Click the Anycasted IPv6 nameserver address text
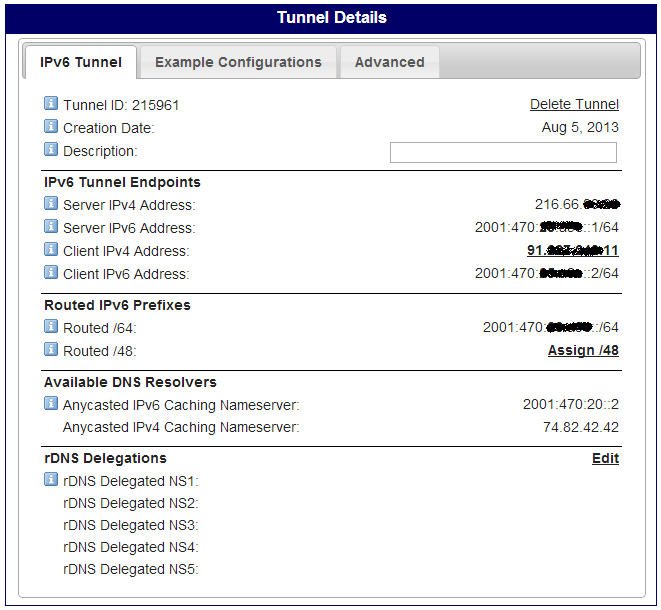 pos(570,405)
